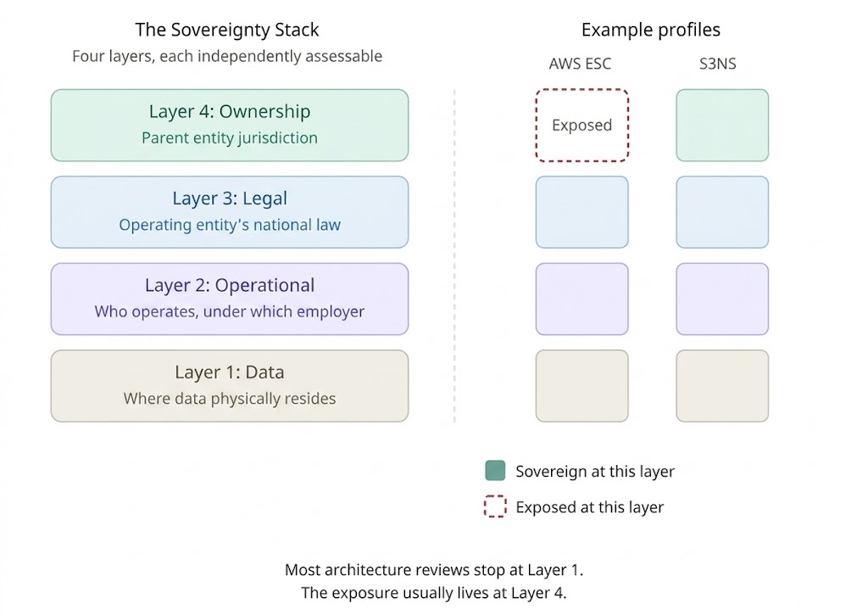
Task: Click the green Sovereign legend swatch
Action: [495, 471]
